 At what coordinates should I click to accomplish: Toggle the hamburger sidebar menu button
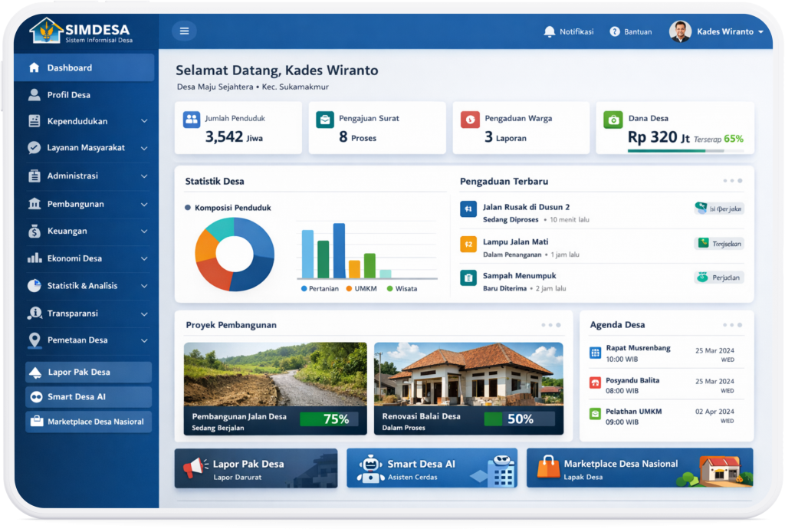184,31
